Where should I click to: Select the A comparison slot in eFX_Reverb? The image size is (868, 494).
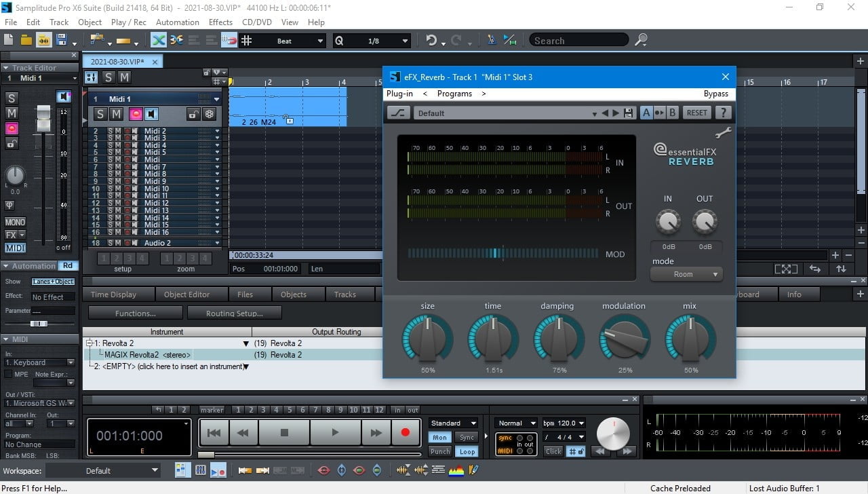(646, 113)
